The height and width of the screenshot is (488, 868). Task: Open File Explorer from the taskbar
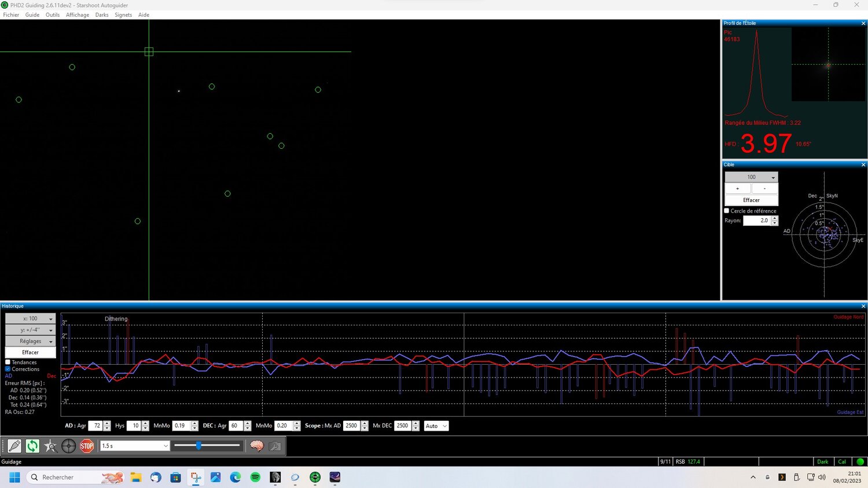136,477
